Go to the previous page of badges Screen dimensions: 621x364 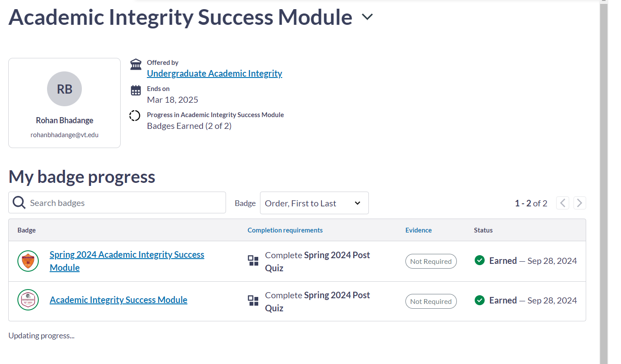(x=563, y=203)
